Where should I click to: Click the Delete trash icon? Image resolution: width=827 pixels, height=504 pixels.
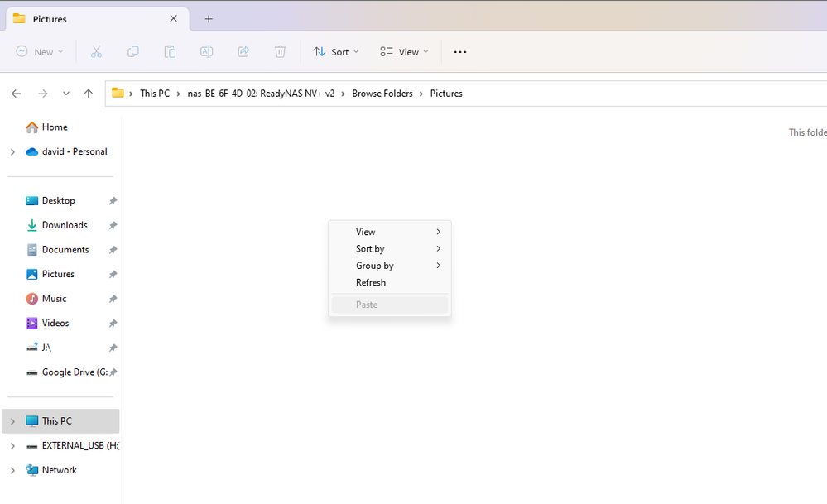280,52
